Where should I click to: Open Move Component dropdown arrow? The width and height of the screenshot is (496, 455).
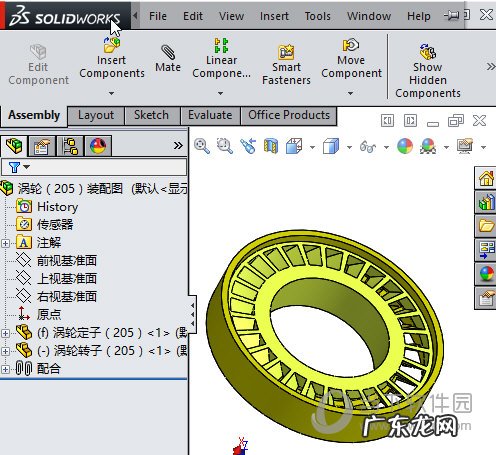350,93
